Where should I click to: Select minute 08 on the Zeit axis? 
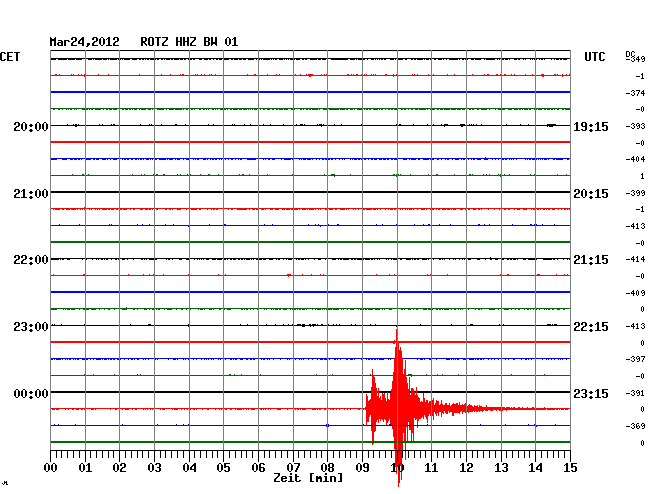(327, 468)
